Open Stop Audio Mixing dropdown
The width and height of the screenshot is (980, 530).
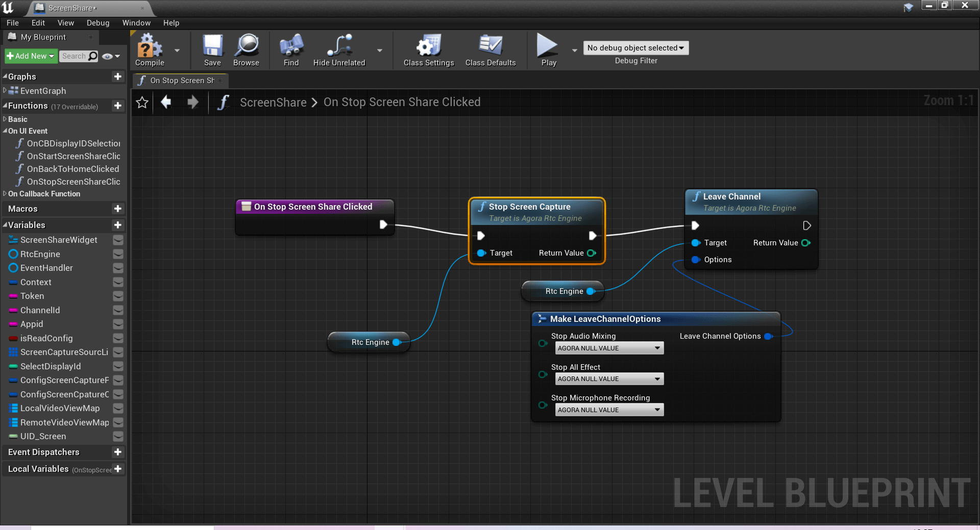[x=609, y=348]
